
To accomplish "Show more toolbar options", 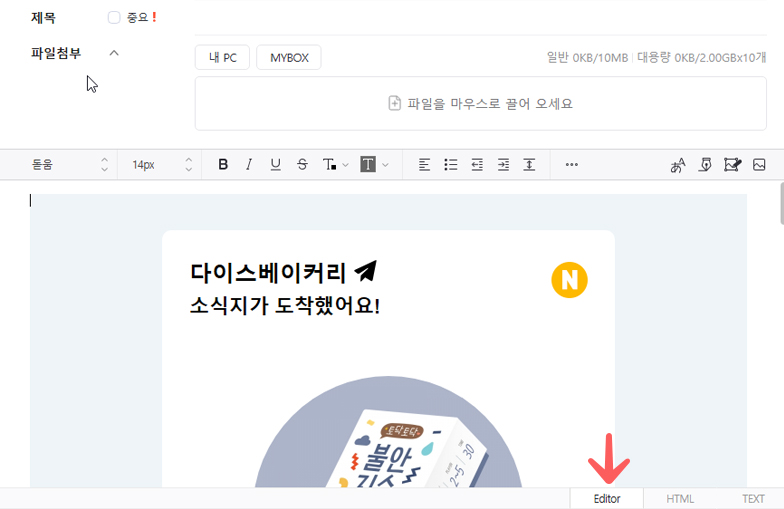I will (572, 164).
